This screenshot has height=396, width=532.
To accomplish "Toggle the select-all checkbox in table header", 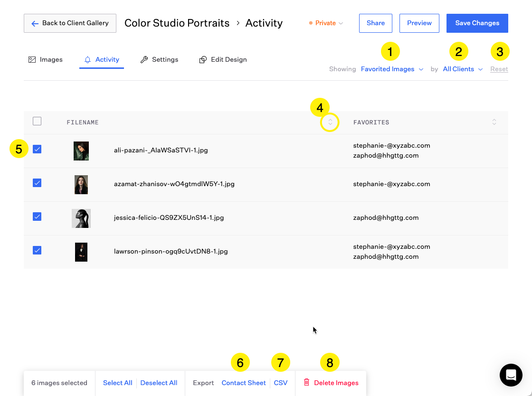I will point(37,122).
